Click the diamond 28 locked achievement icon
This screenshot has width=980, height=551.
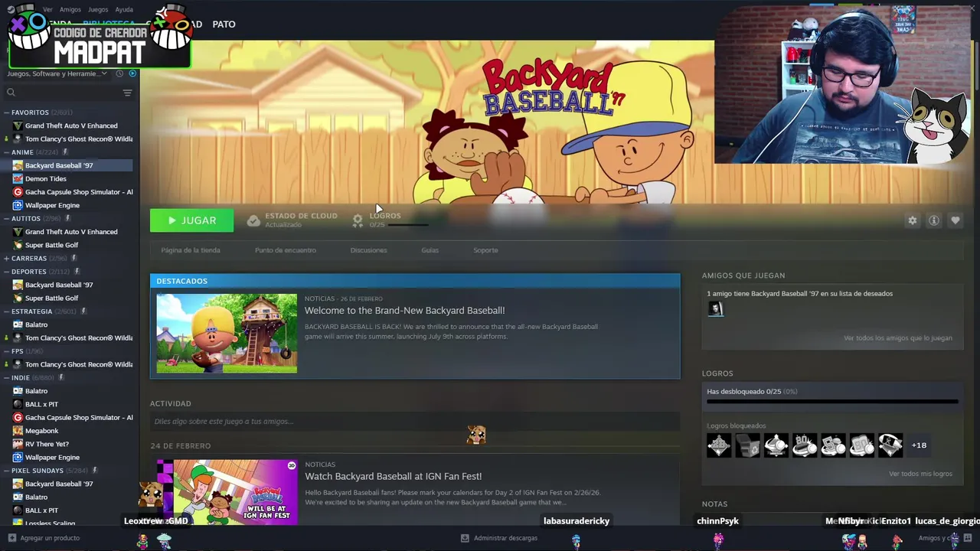click(x=719, y=445)
